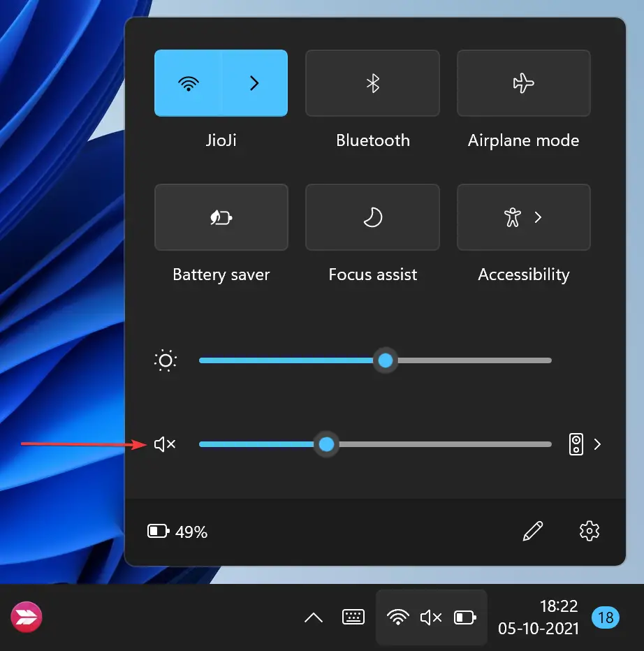644x651 pixels.
Task: Open Settings via the gear icon
Action: [590, 531]
